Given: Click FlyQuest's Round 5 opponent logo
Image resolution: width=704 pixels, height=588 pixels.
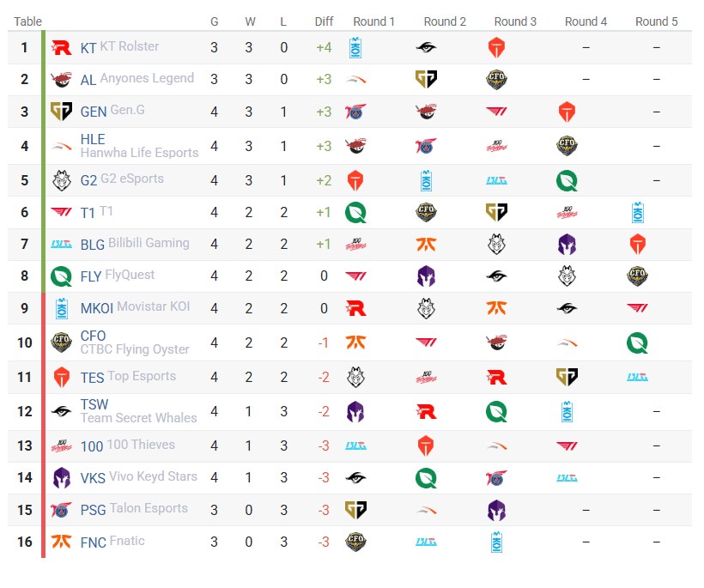Looking at the screenshot, I should [637, 276].
